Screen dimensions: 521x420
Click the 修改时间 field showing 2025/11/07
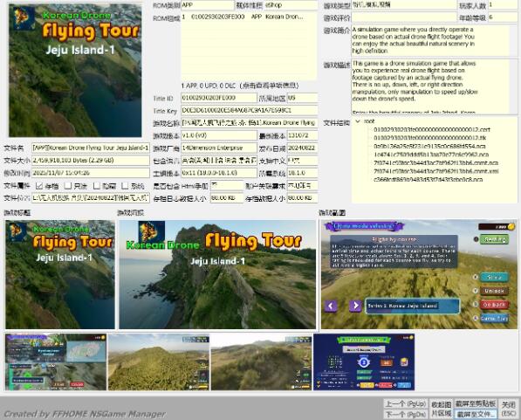[x=91, y=173]
